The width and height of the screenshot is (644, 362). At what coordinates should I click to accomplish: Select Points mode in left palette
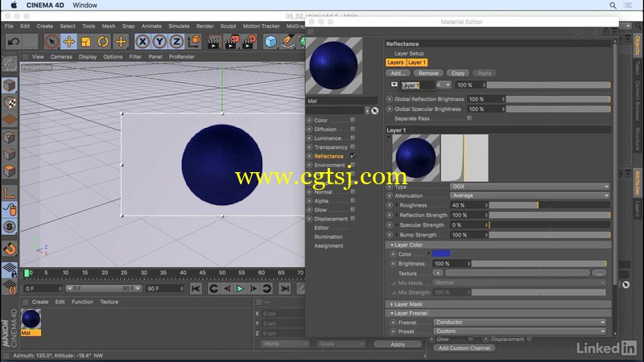tap(10, 137)
